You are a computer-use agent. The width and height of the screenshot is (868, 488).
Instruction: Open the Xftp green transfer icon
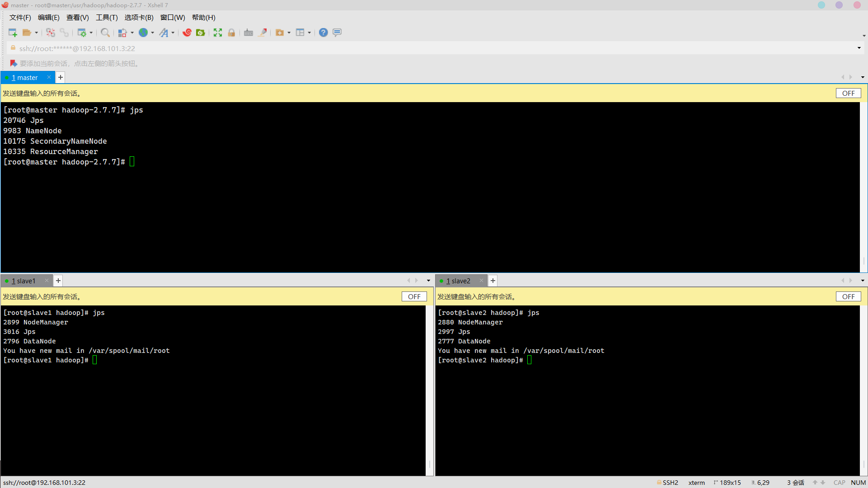tap(201, 33)
